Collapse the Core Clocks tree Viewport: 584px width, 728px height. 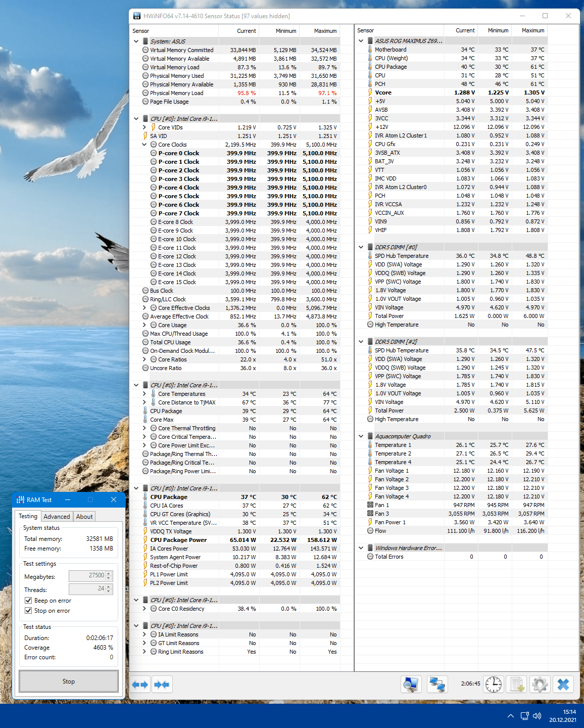pos(144,145)
